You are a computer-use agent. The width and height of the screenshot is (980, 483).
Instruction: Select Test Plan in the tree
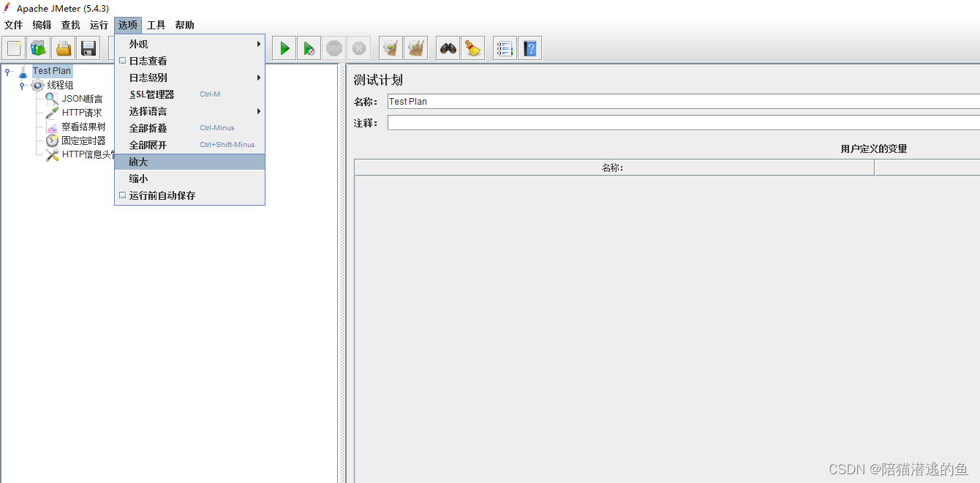[x=52, y=71]
